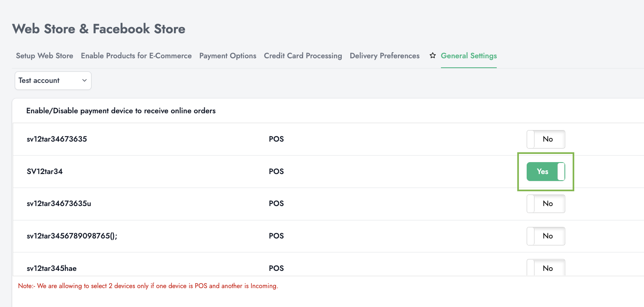The width and height of the screenshot is (644, 307).
Task: Click the POS label in sv12tar34673635u row
Action: 276,204
